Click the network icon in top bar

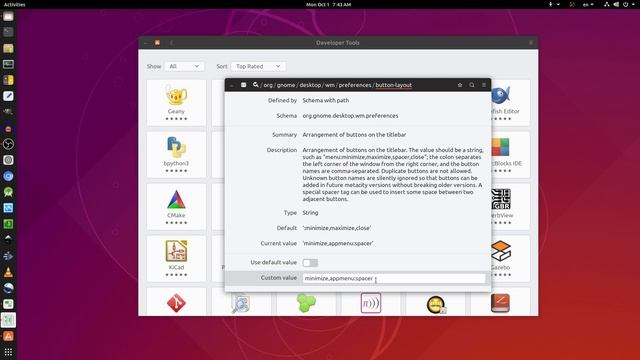607,4
